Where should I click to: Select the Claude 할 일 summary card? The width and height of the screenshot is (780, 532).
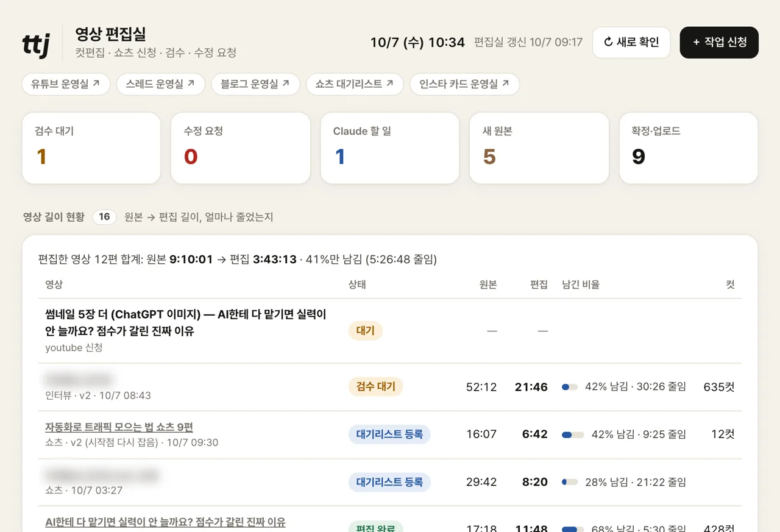(390, 147)
